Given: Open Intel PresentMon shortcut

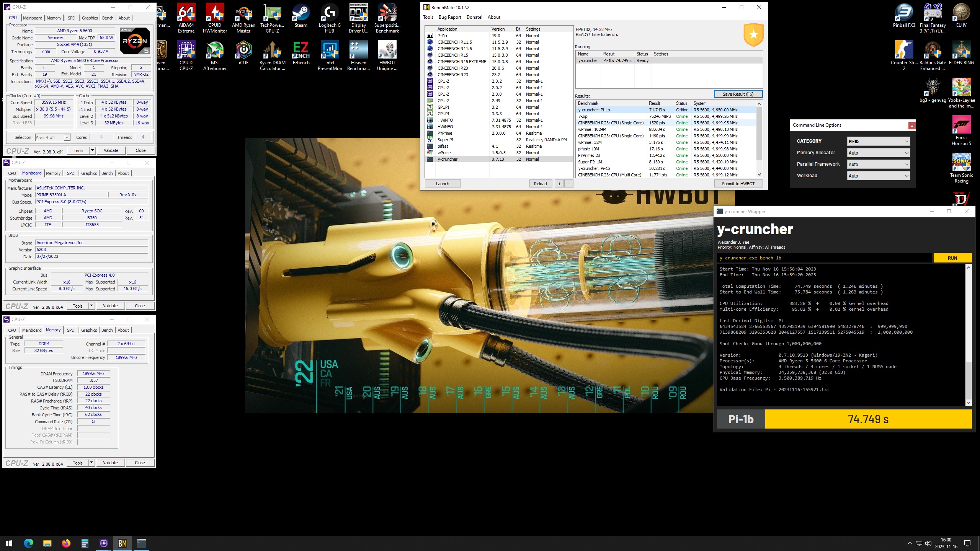Looking at the screenshot, I should tap(330, 55).
